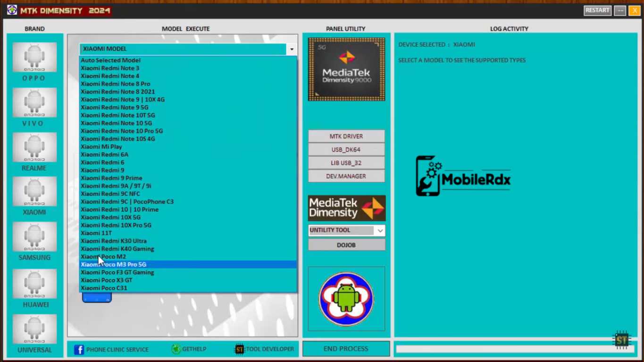
Task: Choose Xiaomi Redmi Note 10 5G entry
Action: [188, 123]
